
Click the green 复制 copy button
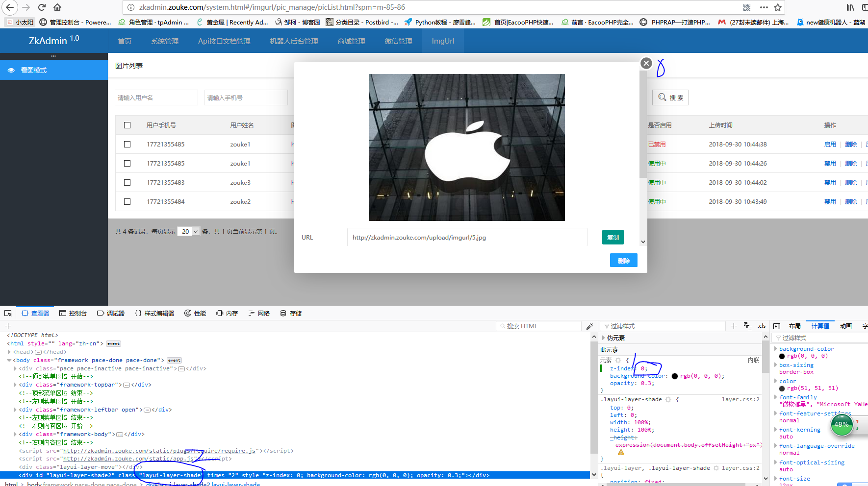point(613,237)
